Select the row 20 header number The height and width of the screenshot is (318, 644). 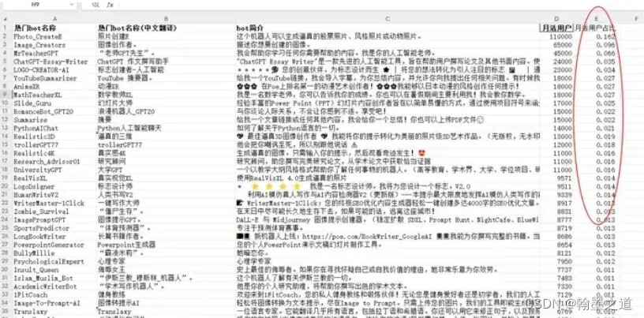tap(6, 186)
